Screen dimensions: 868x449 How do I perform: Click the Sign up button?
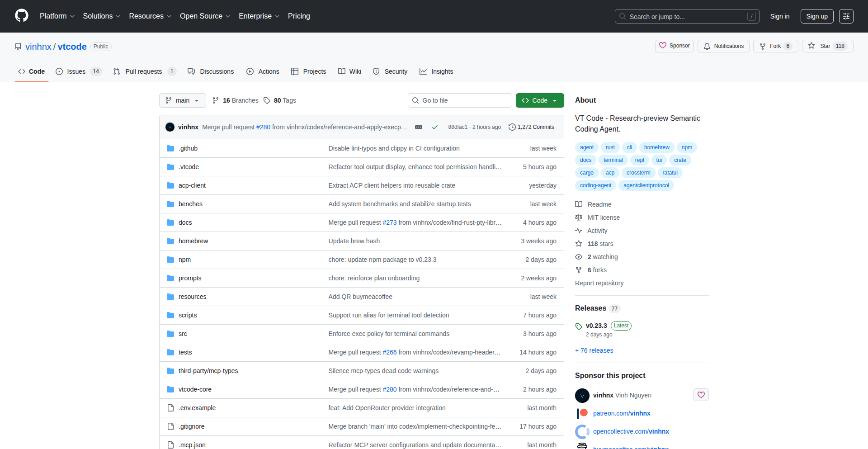point(816,16)
